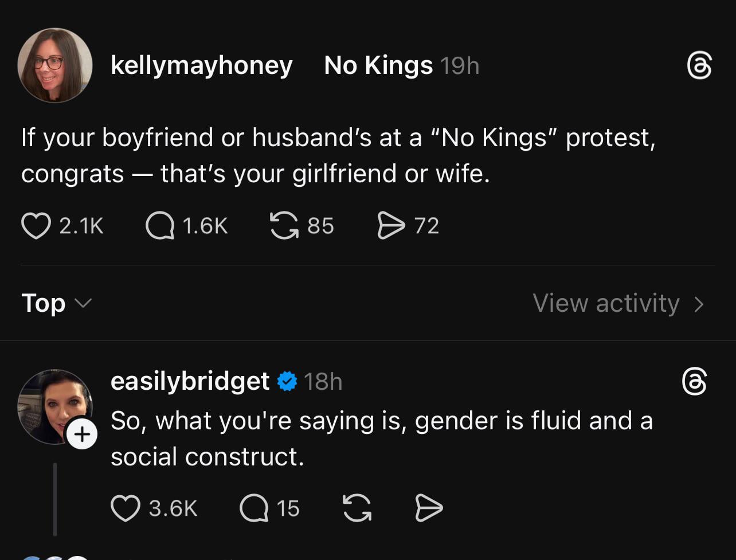Screen dimensions: 736x560
Task: Repost easilybridget's reply
Action: click(357, 508)
